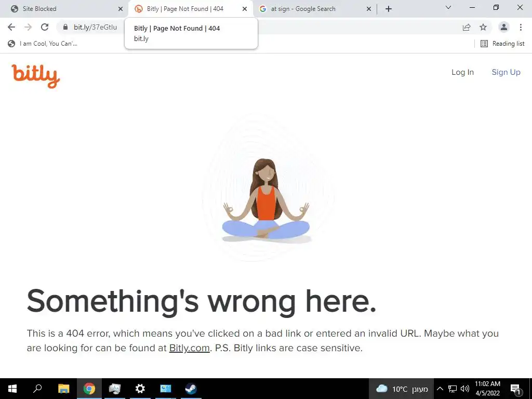Switch to the Site Blocked tab
532x399 pixels.
pos(64,9)
